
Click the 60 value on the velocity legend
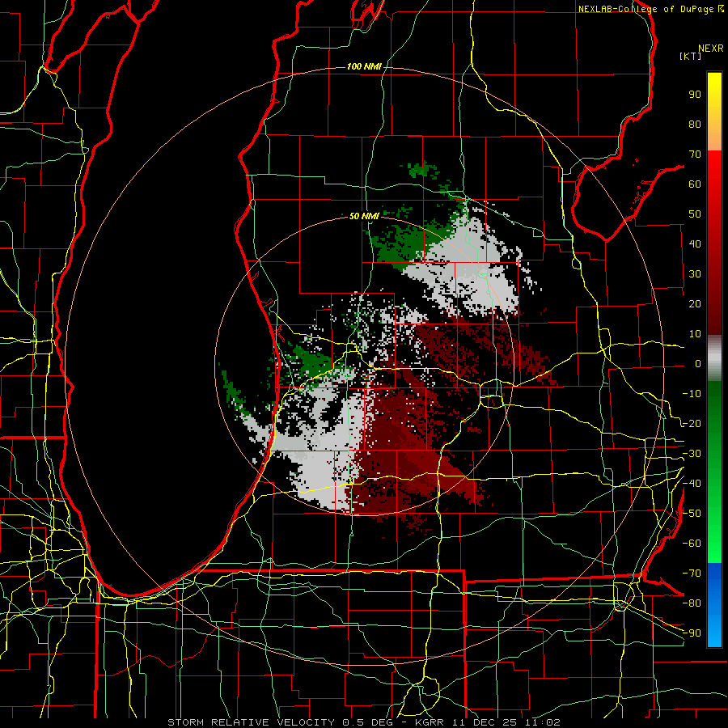(x=695, y=184)
